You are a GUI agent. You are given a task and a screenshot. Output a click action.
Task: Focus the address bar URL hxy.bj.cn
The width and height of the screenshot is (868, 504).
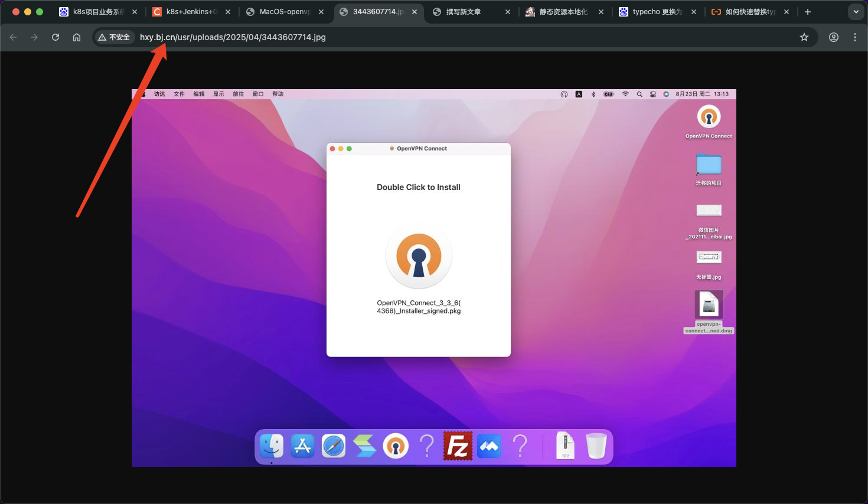pos(233,37)
